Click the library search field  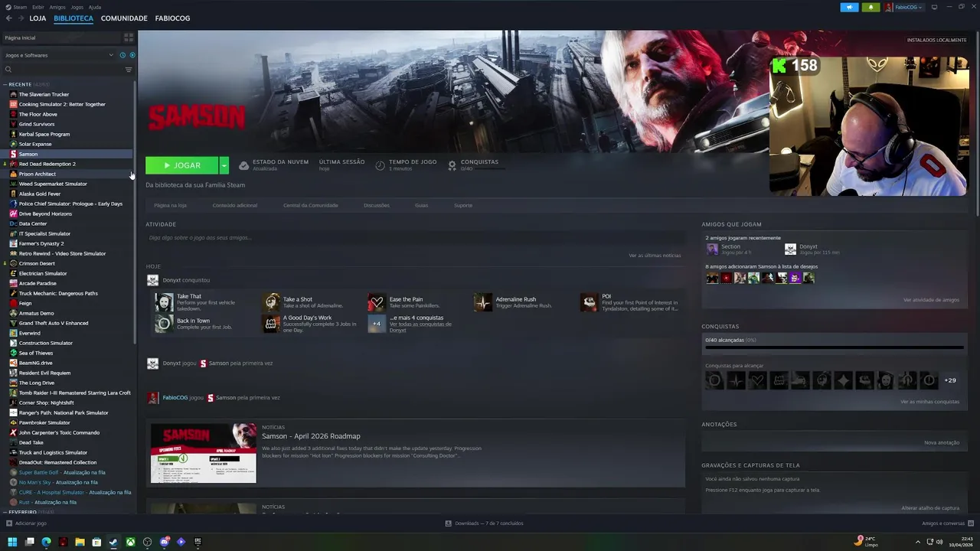point(65,70)
